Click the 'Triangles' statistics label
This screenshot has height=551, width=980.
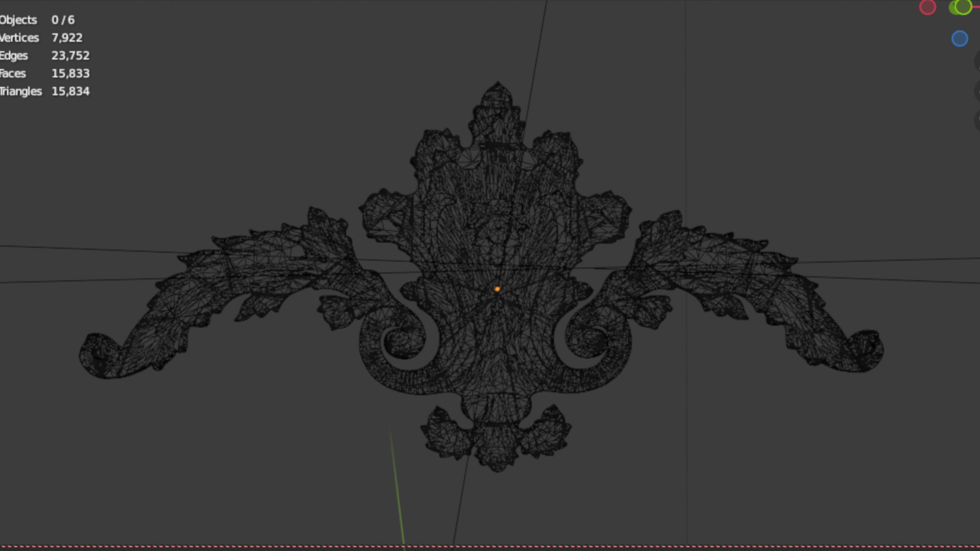[x=20, y=91]
